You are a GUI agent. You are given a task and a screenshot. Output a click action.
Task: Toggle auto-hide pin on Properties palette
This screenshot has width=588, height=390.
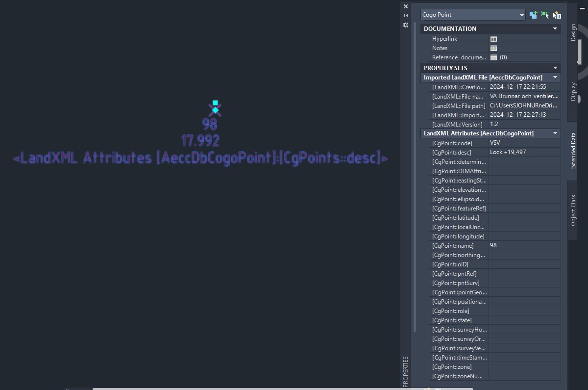tap(405, 15)
